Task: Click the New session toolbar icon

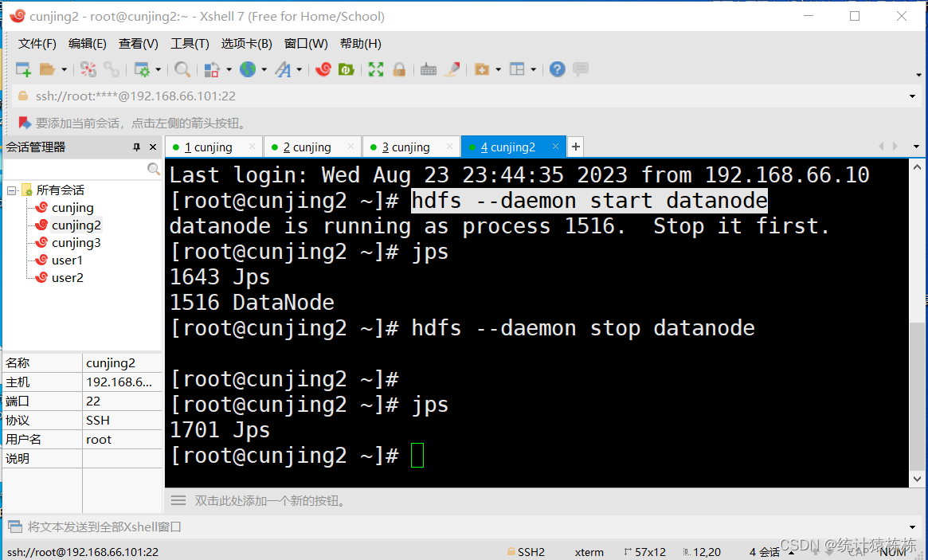Action: click(23, 69)
